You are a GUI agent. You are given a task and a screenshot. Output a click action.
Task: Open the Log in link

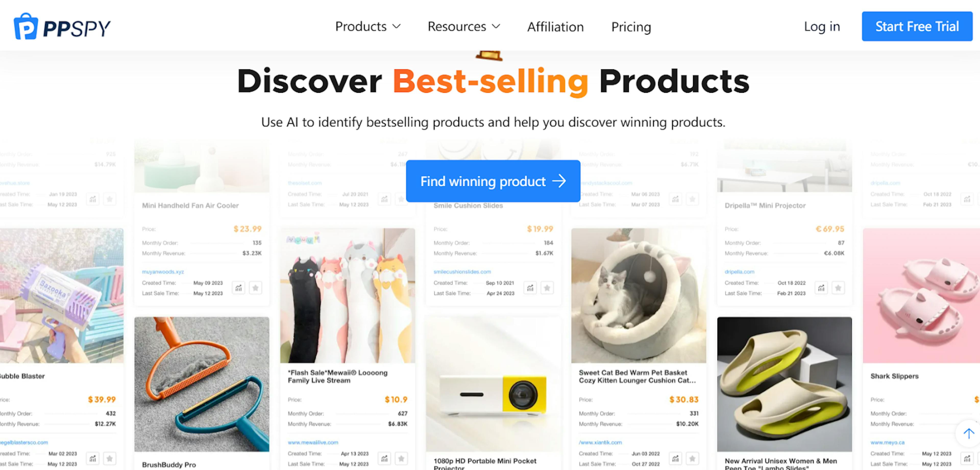point(822,26)
